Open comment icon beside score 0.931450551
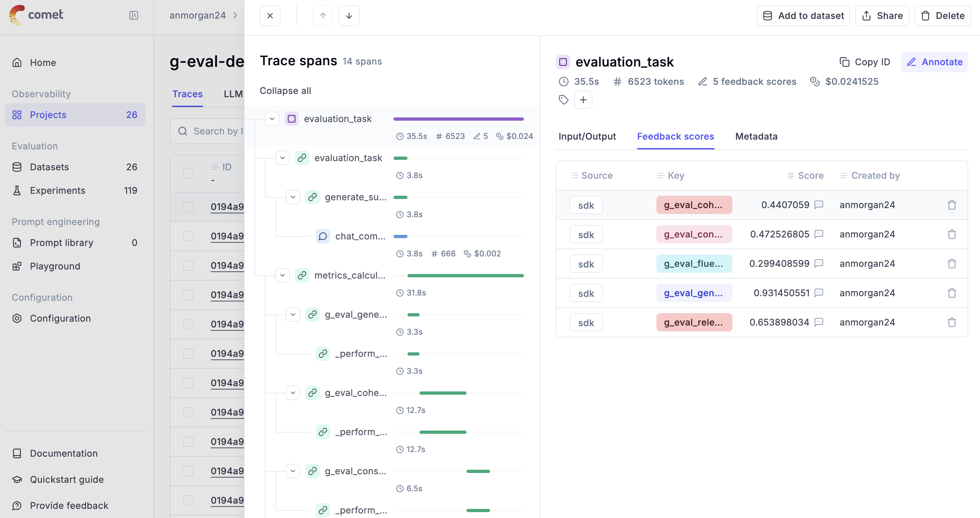Viewport: 980px width, 518px height. pos(819,293)
